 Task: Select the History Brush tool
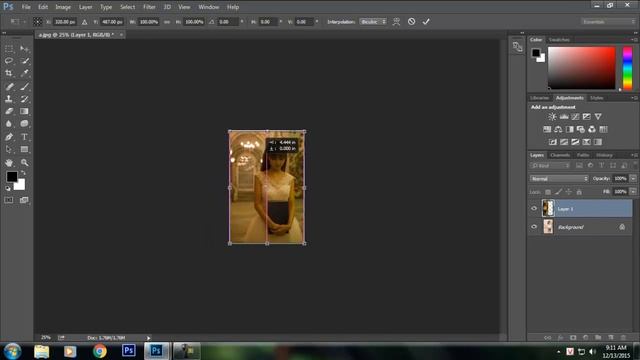pyautogui.click(x=24, y=99)
